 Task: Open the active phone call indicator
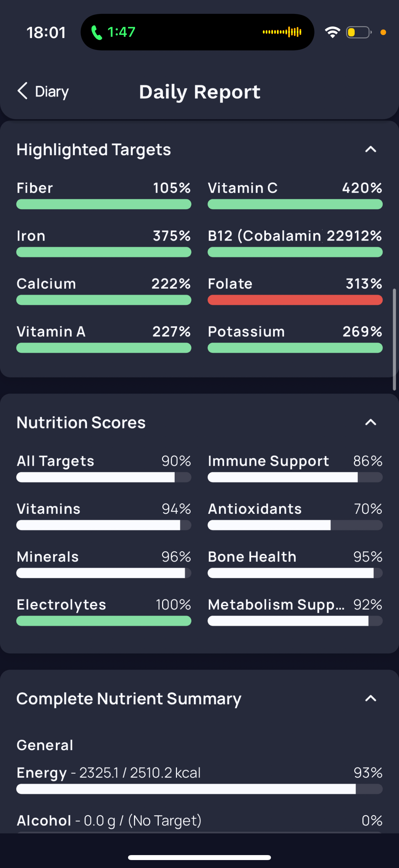pyautogui.click(x=113, y=32)
